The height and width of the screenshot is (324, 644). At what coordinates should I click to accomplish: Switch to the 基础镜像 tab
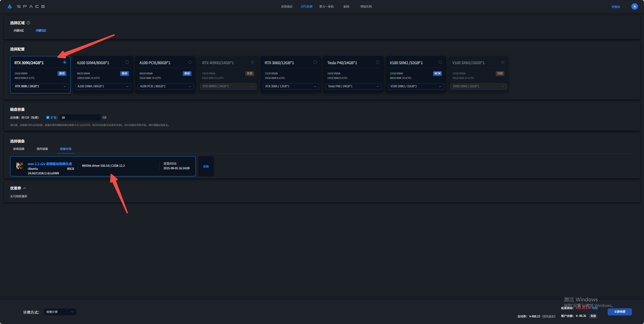pos(19,149)
